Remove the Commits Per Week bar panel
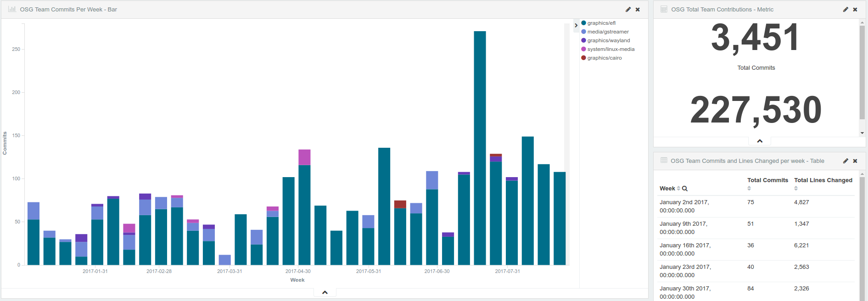 point(638,10)
